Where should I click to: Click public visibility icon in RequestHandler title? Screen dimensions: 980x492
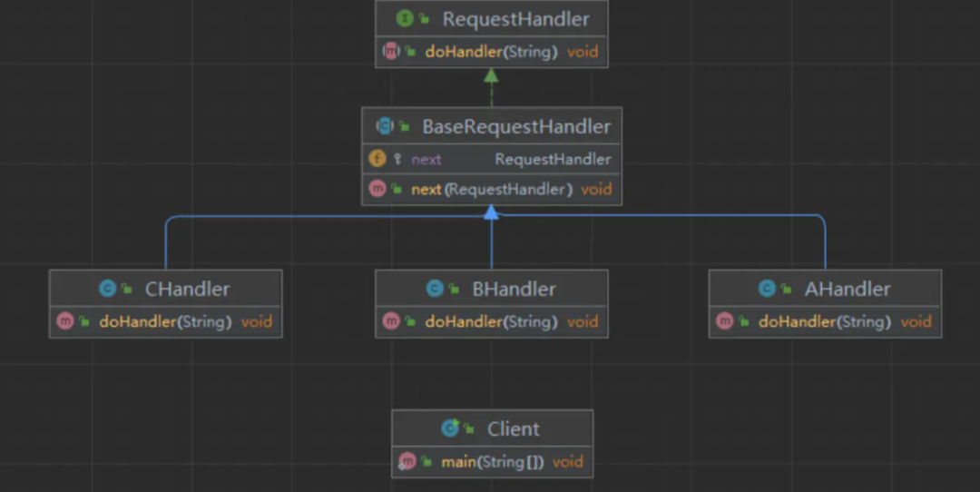tap(425, 19)
